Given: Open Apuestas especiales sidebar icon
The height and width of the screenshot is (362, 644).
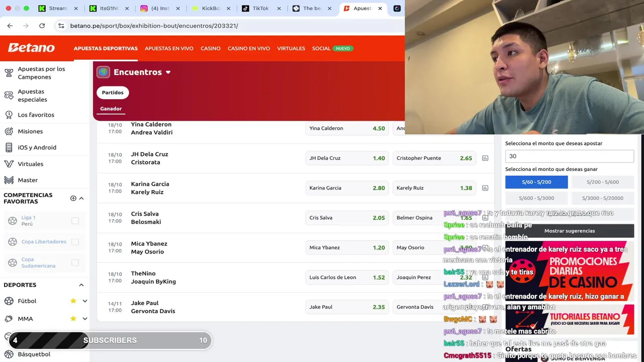Looking at the screenshot, I should pyautogui.click(x=9, y=96).
